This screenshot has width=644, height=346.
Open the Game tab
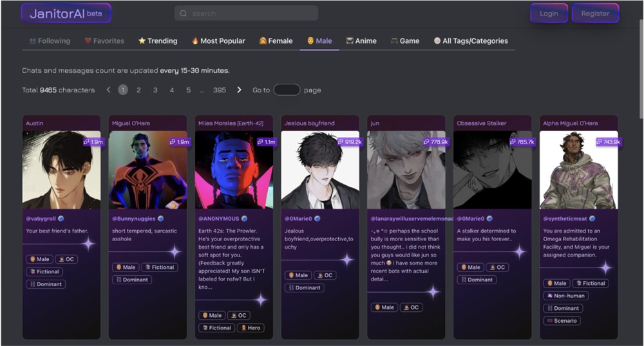click(x=405, y=41)
